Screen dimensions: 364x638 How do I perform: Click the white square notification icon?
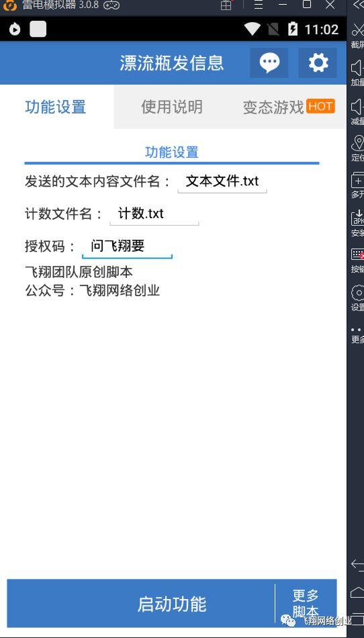(38, 29)
